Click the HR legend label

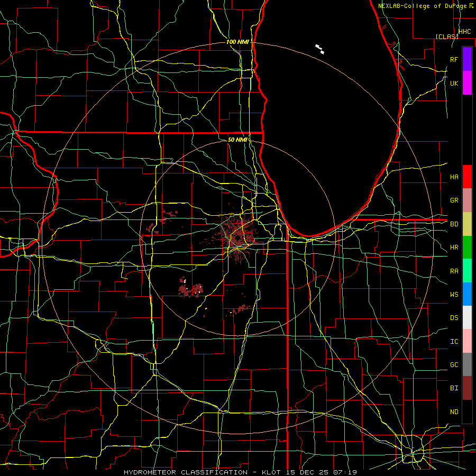454,248
